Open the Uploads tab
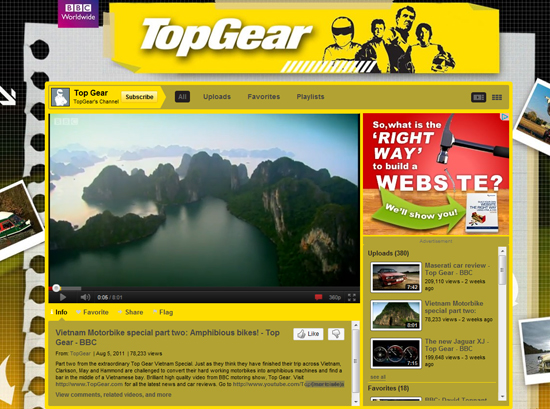Screen dimensions: 550x409 pos(217,97)
